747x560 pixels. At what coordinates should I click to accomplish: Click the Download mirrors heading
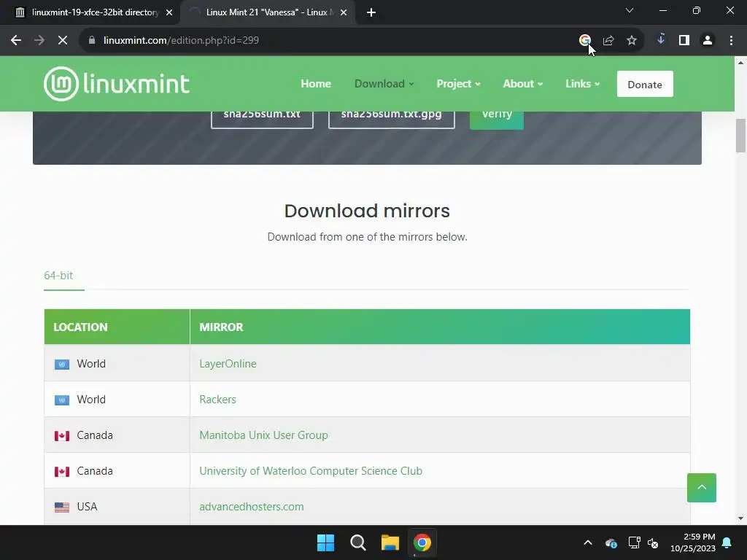click(367, 211)
